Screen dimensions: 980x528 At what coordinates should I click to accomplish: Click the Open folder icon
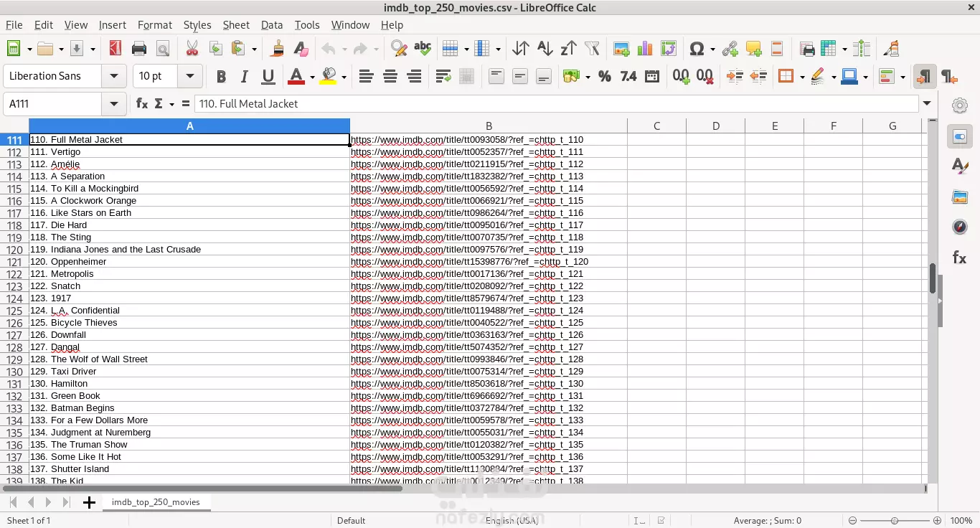(x=45, y=49)
